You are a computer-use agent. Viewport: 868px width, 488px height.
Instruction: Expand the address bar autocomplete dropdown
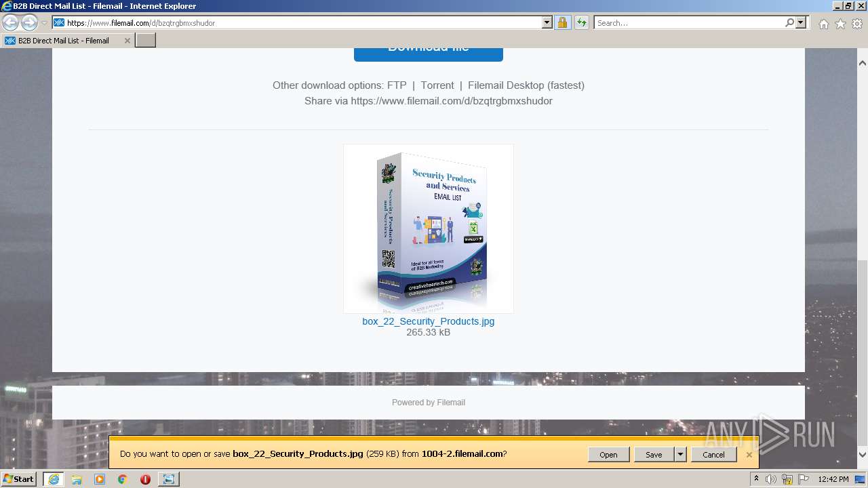547,23
